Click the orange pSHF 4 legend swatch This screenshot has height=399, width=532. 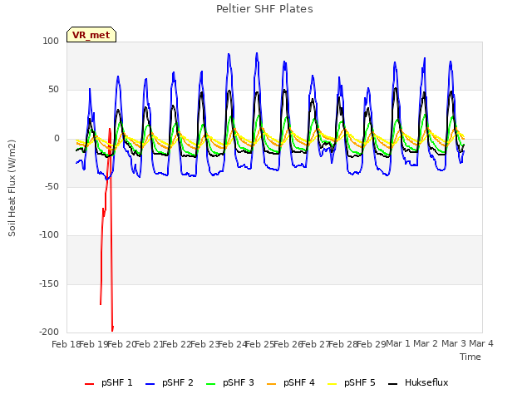(x=272, y=384)
